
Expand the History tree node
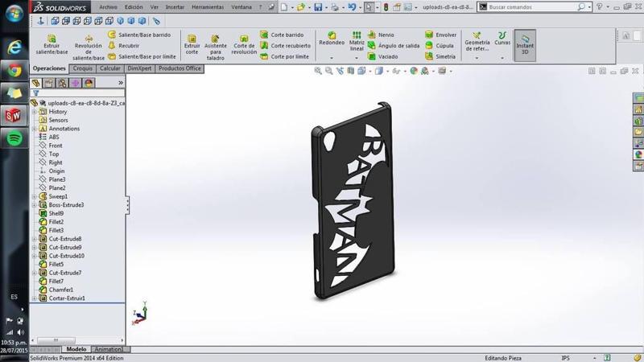[35, 112]
